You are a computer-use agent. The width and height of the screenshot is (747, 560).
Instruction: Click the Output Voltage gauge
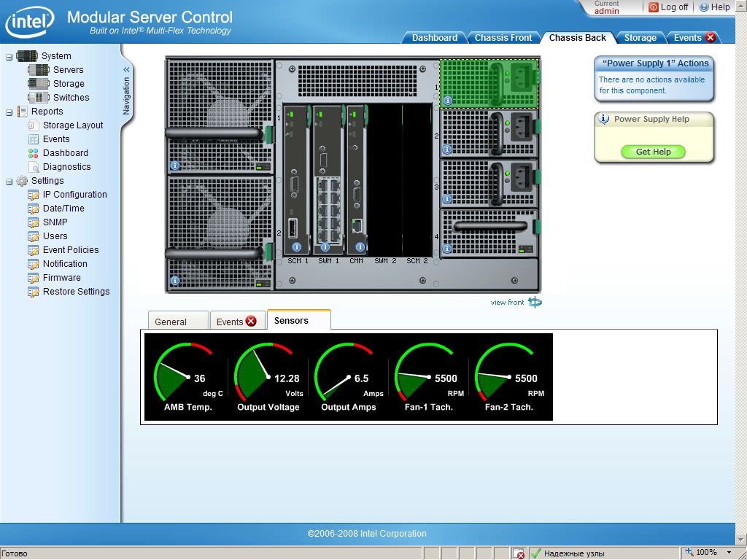click(268, 378)
